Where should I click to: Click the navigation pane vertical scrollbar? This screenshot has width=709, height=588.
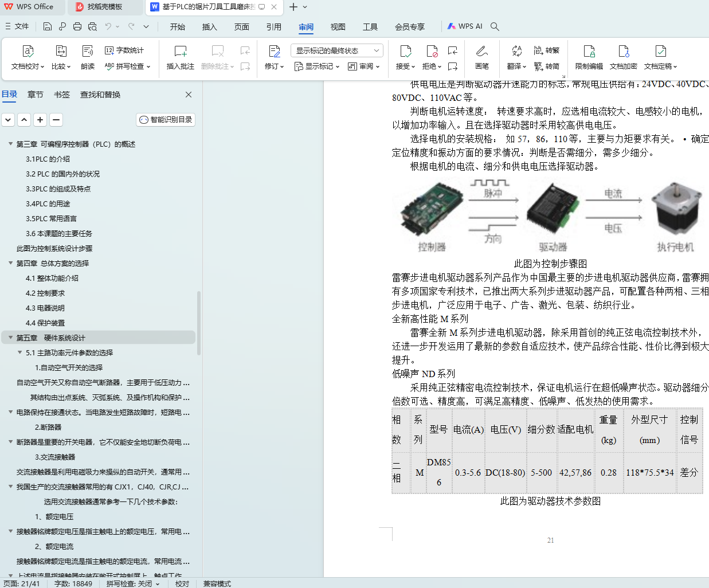point(199,323)
